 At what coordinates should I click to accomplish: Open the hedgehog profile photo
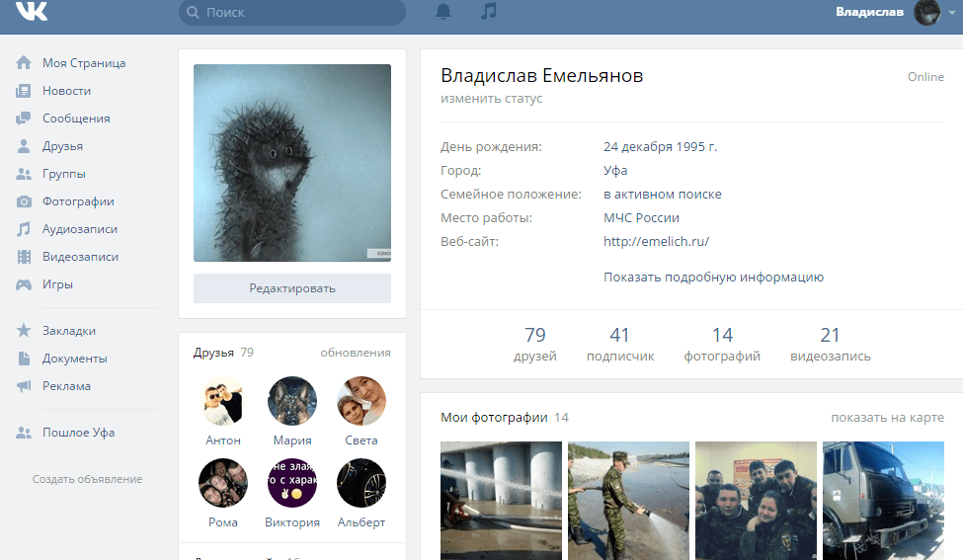tap(292, 163)
